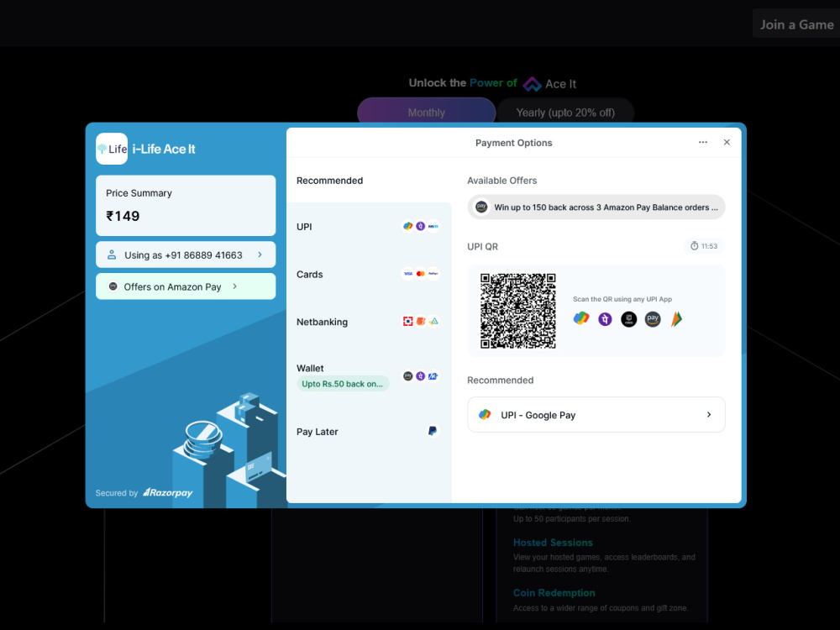Click first bank icon in Netbanking row
The image size is (840, 630).
tap(408, 322)
